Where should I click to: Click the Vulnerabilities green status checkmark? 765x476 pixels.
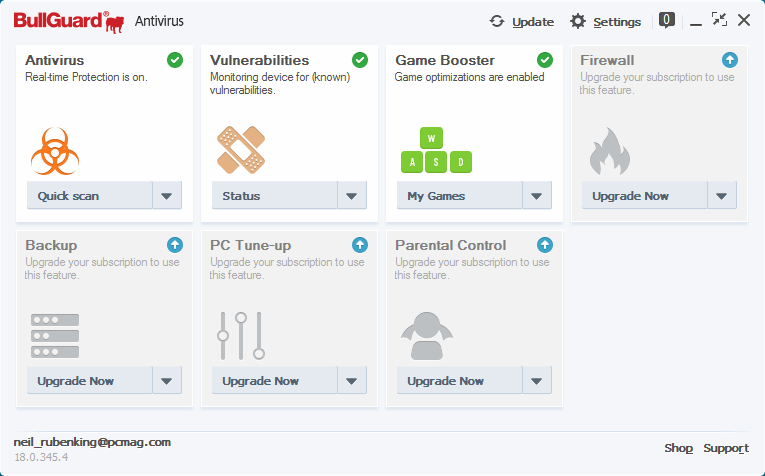[x=360, y=60]
